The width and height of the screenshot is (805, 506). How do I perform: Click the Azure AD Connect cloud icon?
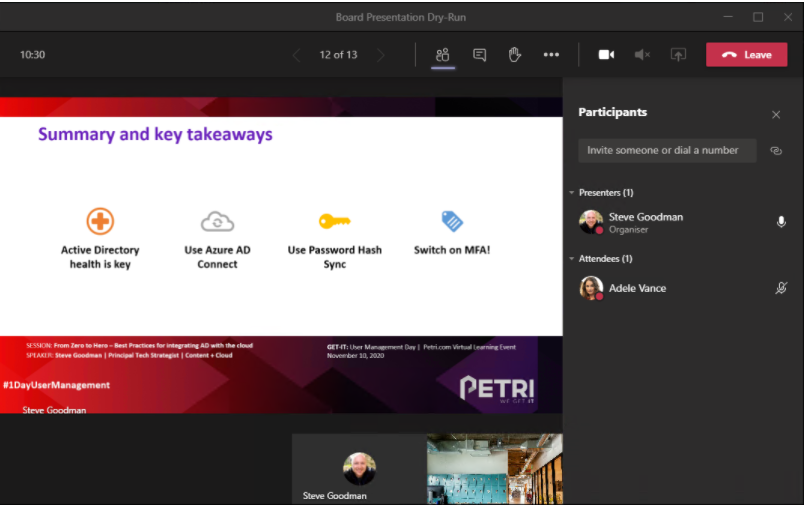point(217,222)
